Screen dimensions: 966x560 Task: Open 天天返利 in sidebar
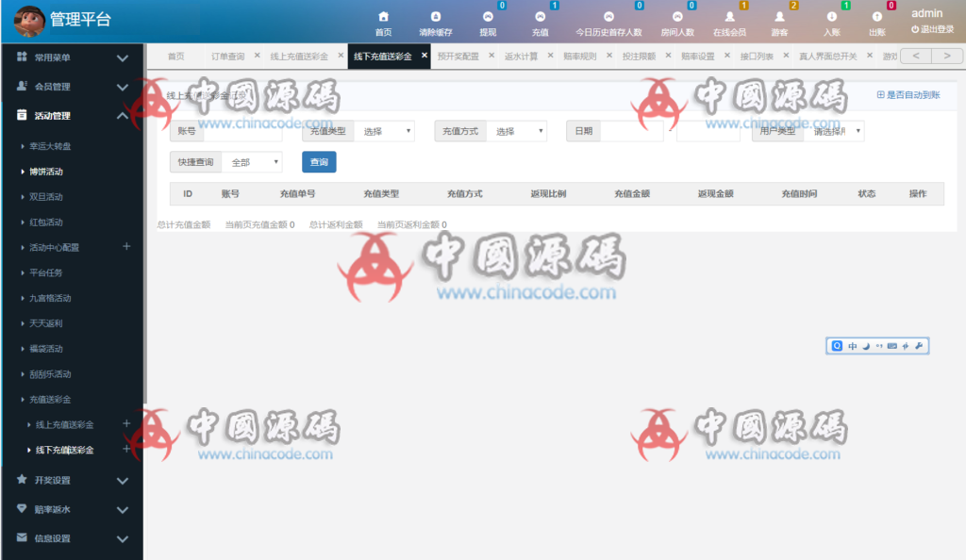coord(46,323)
